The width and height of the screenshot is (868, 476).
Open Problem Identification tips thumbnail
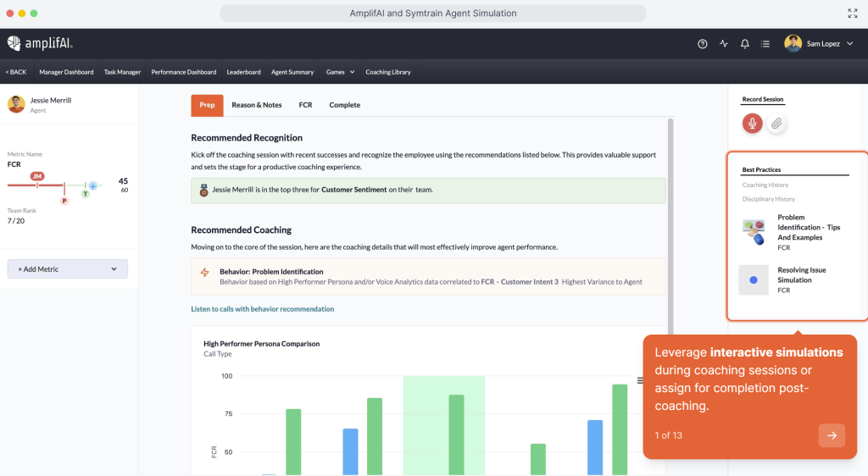click(x=754, y=231)
